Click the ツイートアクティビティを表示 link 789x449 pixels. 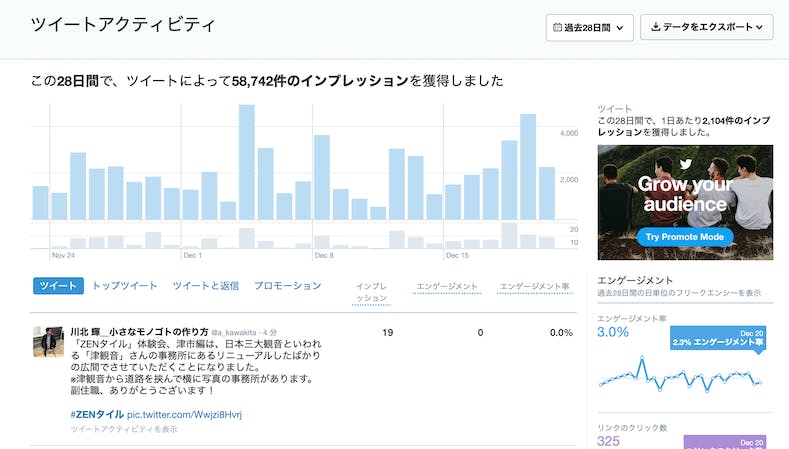[x=124, y=429]
